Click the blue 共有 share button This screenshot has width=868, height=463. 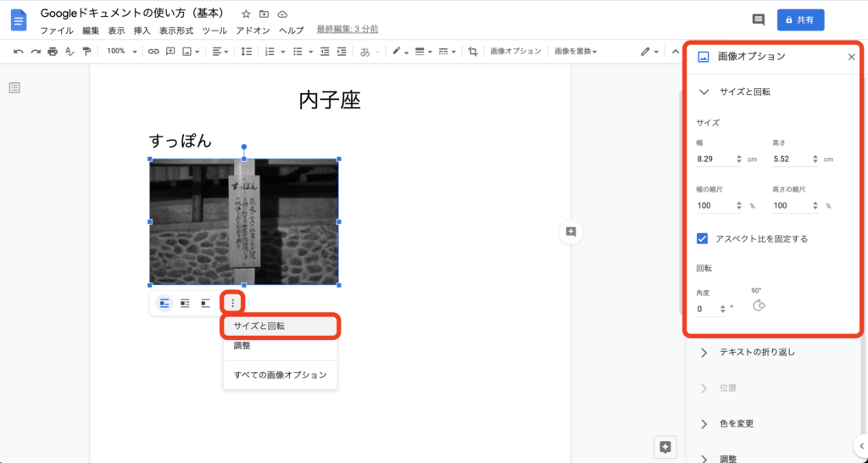(x=800, y=20)
